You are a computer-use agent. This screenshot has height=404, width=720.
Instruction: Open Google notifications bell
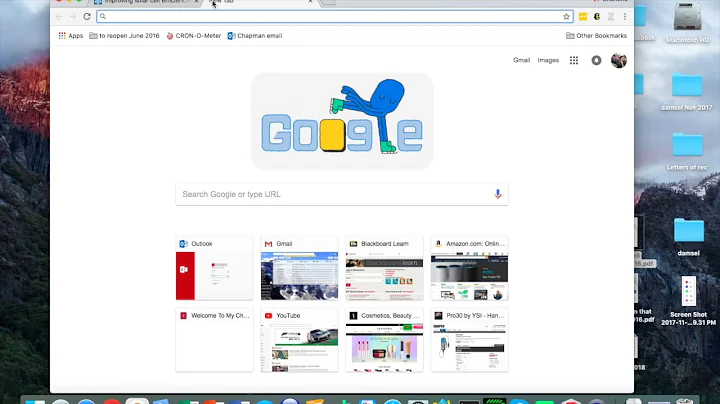click(x=596, y=60)
